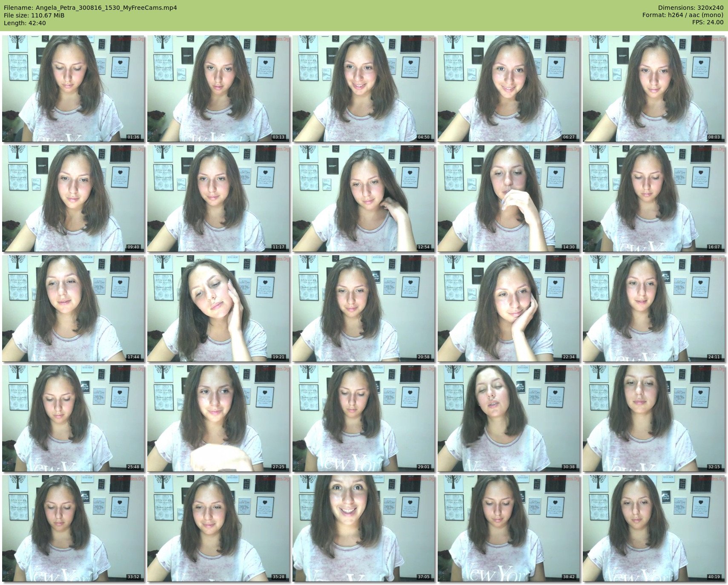728x585 pixels.
Task: Open the frame with timestamp 03:13
Action: (x=218, y=89)
